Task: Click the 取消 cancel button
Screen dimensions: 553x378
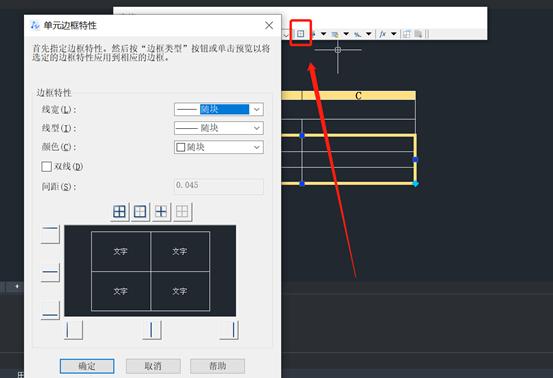Action: pyautogui.click(x=153, y=366)
